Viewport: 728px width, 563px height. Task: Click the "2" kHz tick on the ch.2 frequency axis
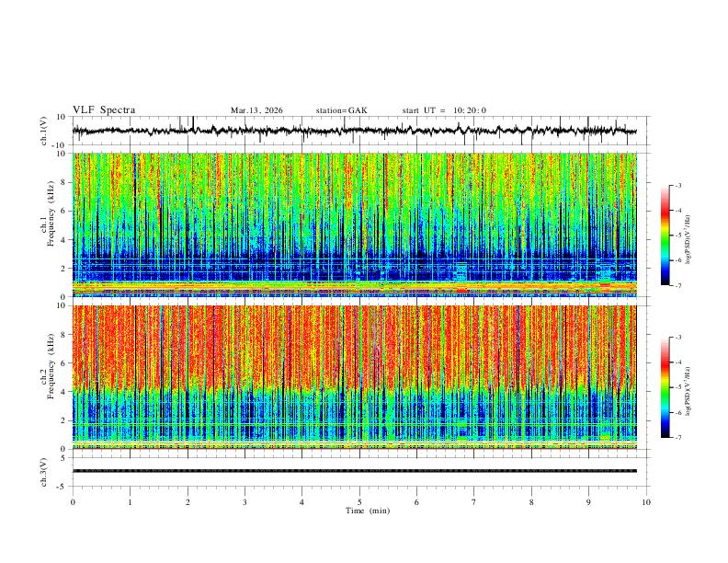[63, 420]
